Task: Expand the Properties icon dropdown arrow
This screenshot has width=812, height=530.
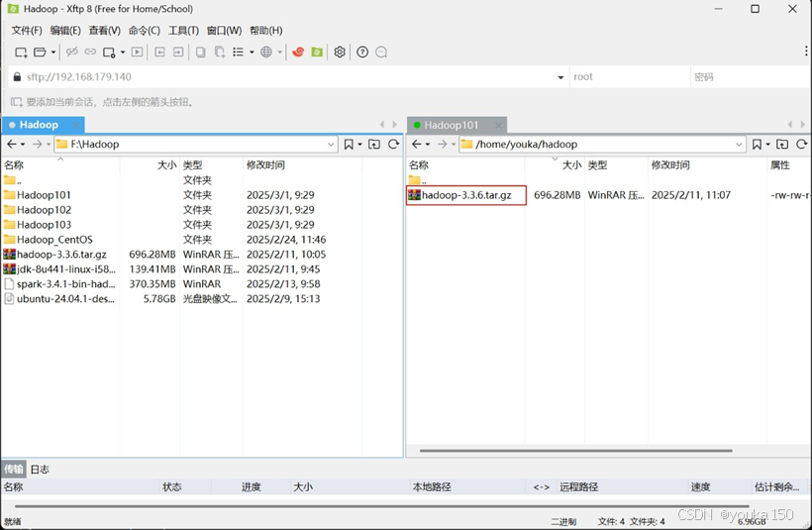Action: [x=122, y=52]
